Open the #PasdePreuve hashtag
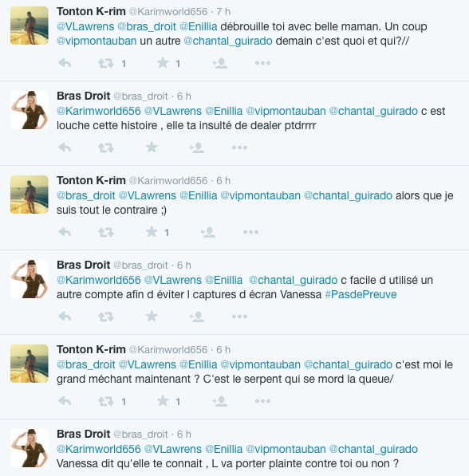The width and height of the screenshot is (469, 476). pyautogui.click(x=361, y=294)
